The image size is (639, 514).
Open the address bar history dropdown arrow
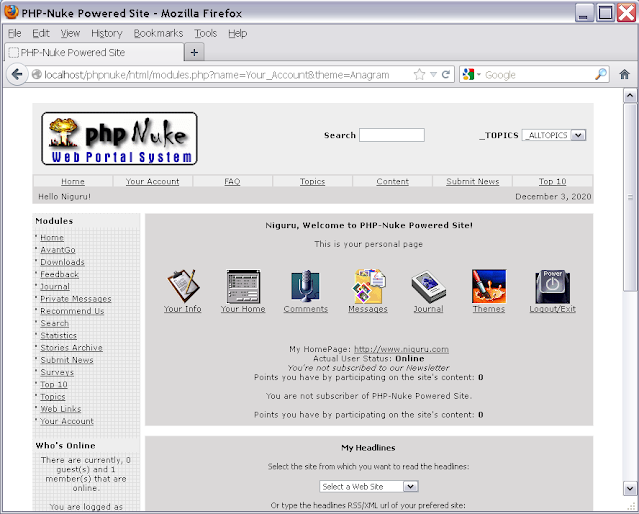coord(433,75)
